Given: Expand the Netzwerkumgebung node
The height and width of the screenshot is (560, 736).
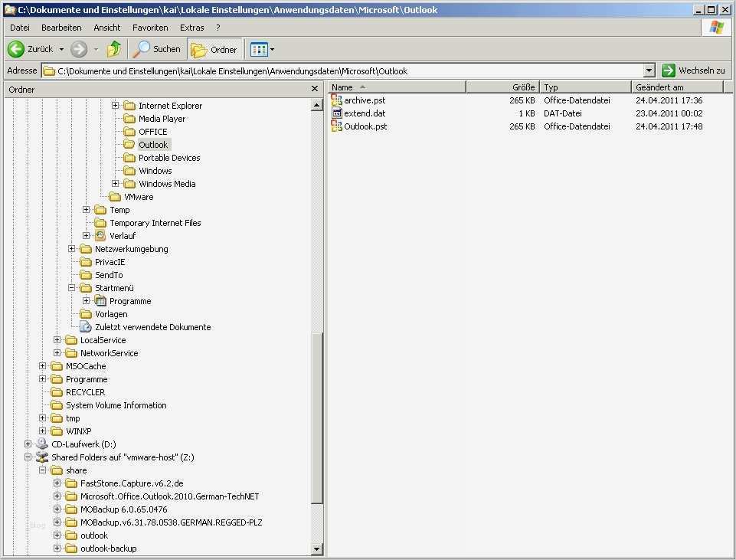Looking at the screenshot, I should tap(71, 248).
